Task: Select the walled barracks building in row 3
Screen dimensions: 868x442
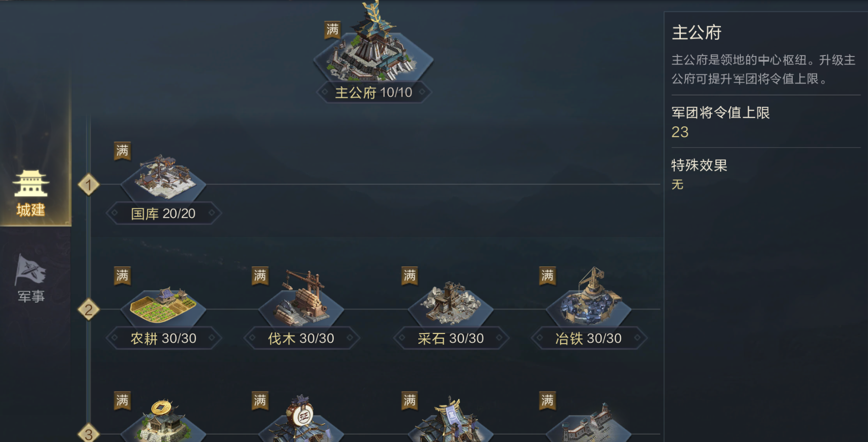Action: [x=589, y=423]
